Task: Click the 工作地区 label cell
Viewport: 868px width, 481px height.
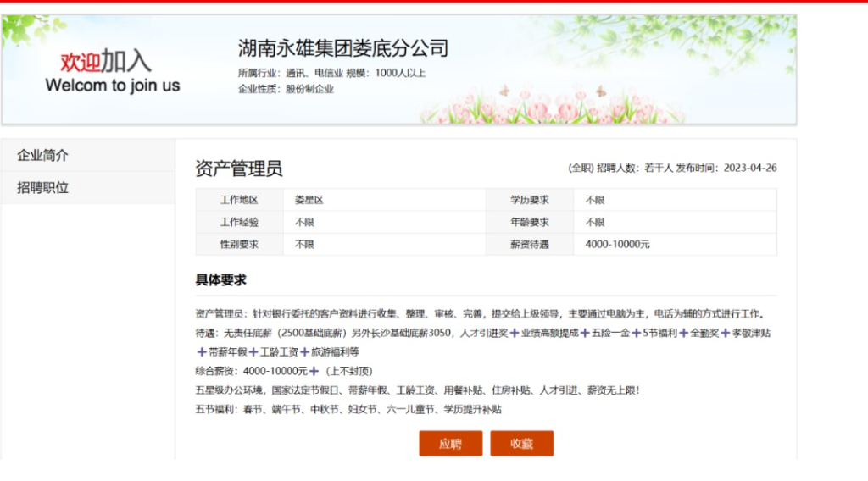Action: (x=239, y=200)
